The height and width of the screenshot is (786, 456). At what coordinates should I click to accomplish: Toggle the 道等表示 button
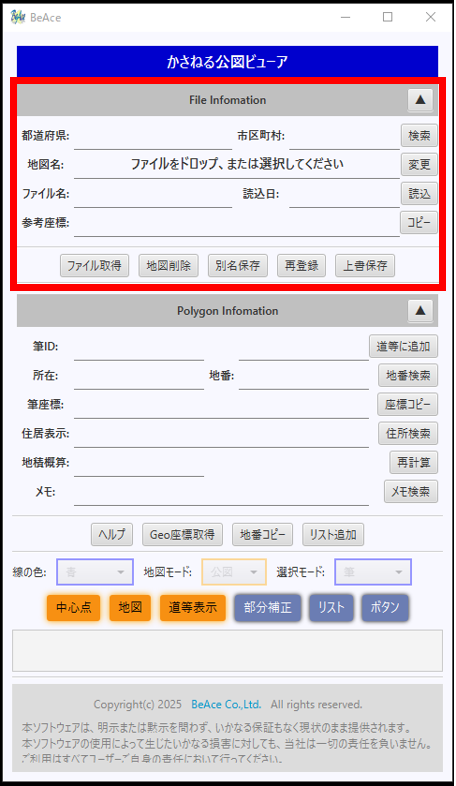pos(193,608)
